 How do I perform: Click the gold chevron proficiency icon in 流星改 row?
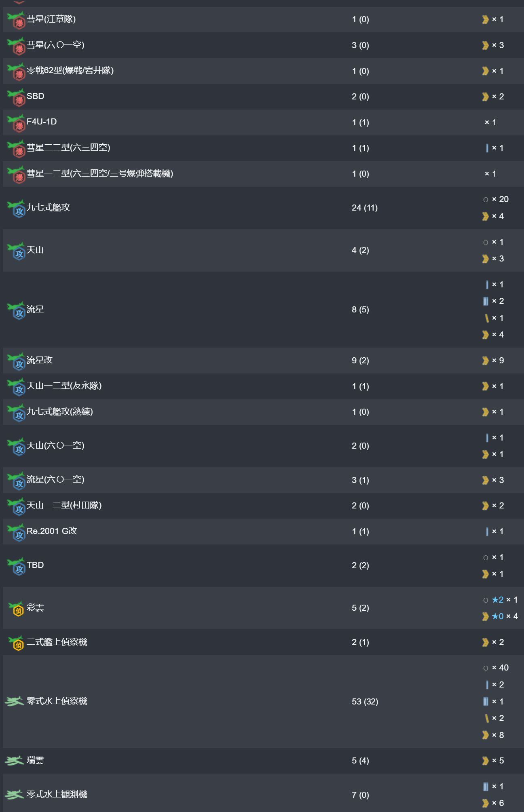coord(485,361)
